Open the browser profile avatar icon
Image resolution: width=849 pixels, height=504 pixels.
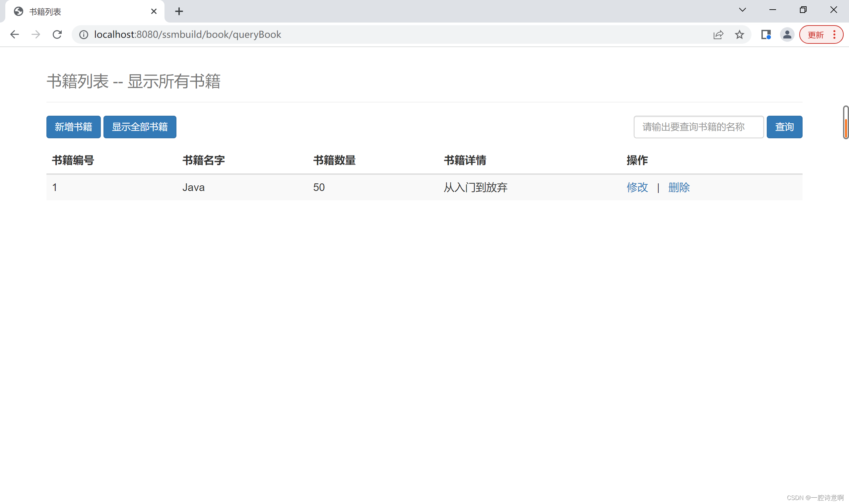click(x=788, y=34)
